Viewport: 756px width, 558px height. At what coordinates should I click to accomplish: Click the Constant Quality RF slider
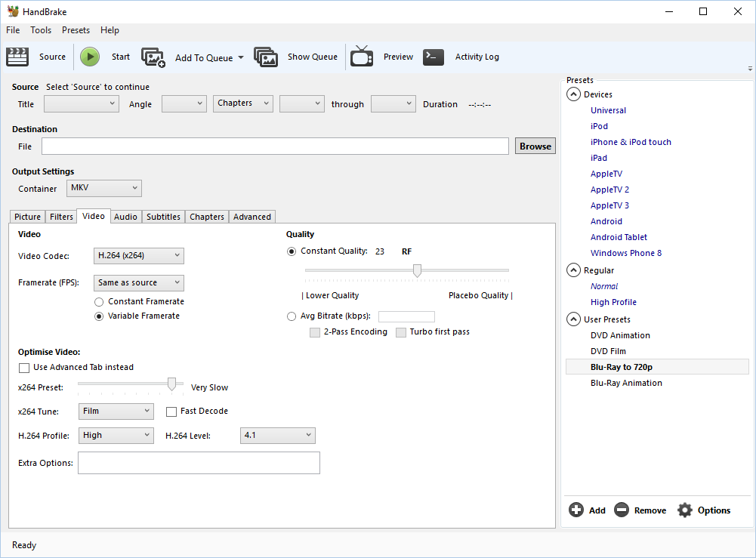(x=416, y=270)
